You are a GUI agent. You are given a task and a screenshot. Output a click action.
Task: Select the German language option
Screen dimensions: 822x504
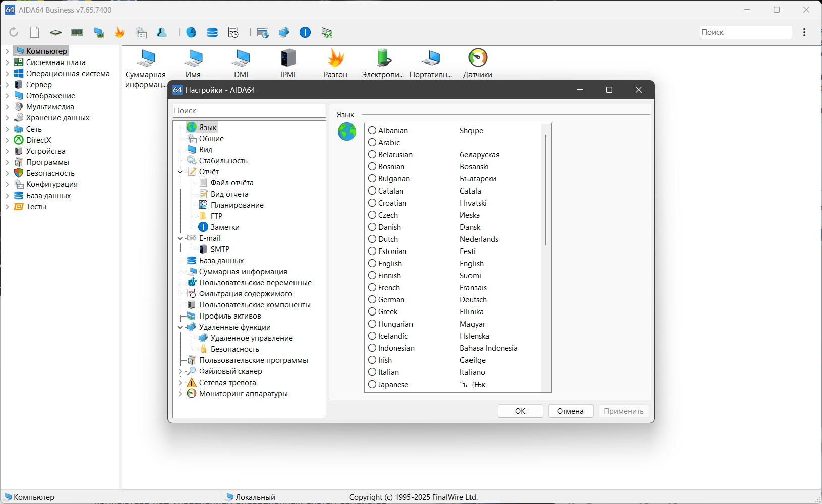click(x=372, y=299)
